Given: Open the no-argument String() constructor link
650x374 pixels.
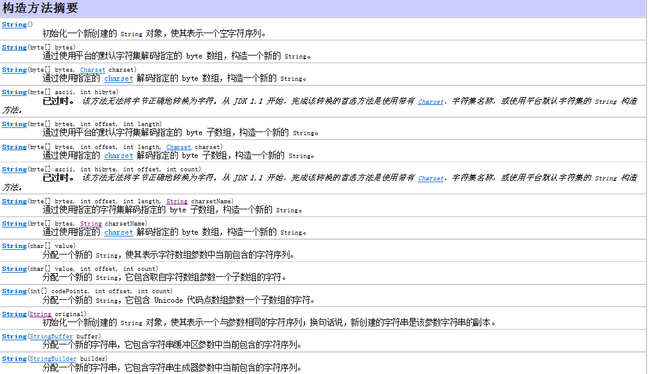Looking at the screenshot, I should coord(14,24).
